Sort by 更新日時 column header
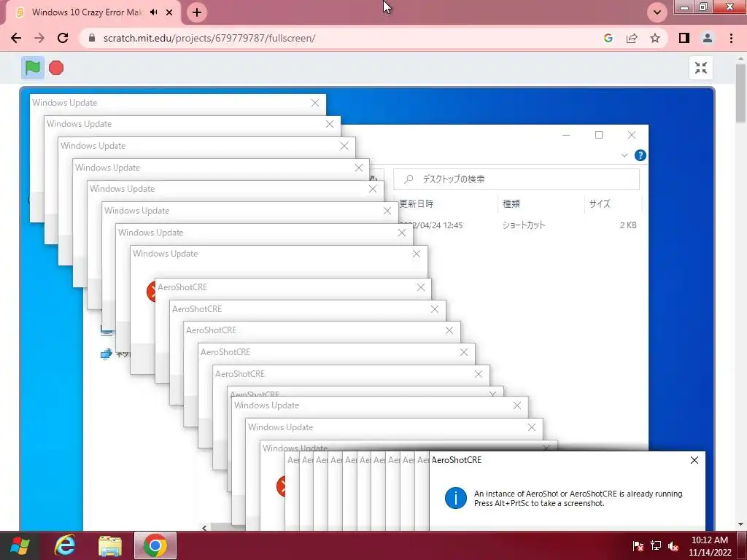Image resolution: width=747 pixels, height=560 pixels. point(416,204)
